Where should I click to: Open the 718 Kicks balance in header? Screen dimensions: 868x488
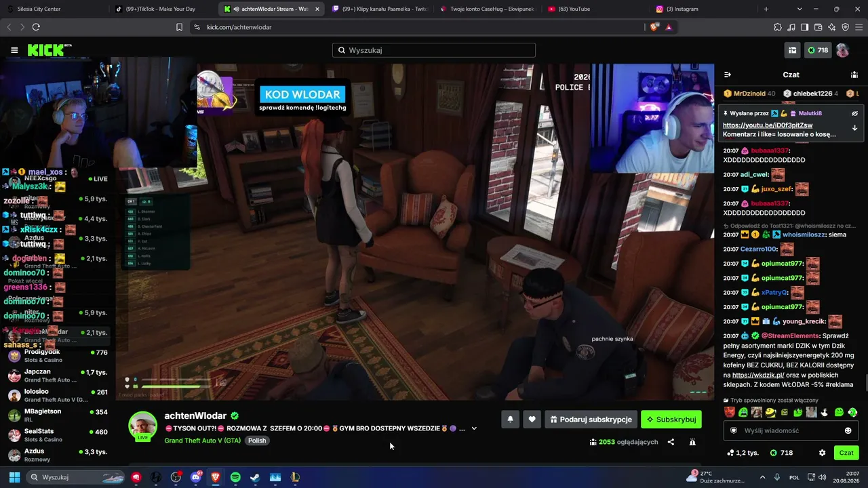tap(817, 50)
